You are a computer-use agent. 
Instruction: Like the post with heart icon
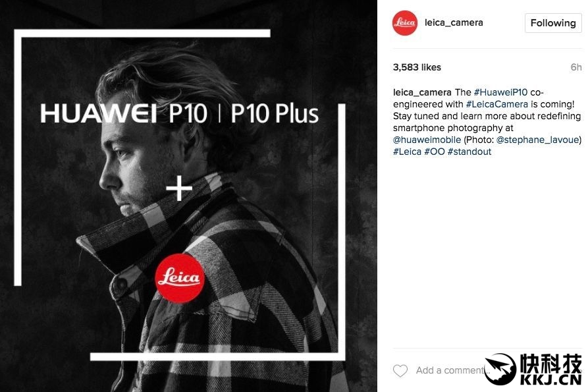coord(400,371)
